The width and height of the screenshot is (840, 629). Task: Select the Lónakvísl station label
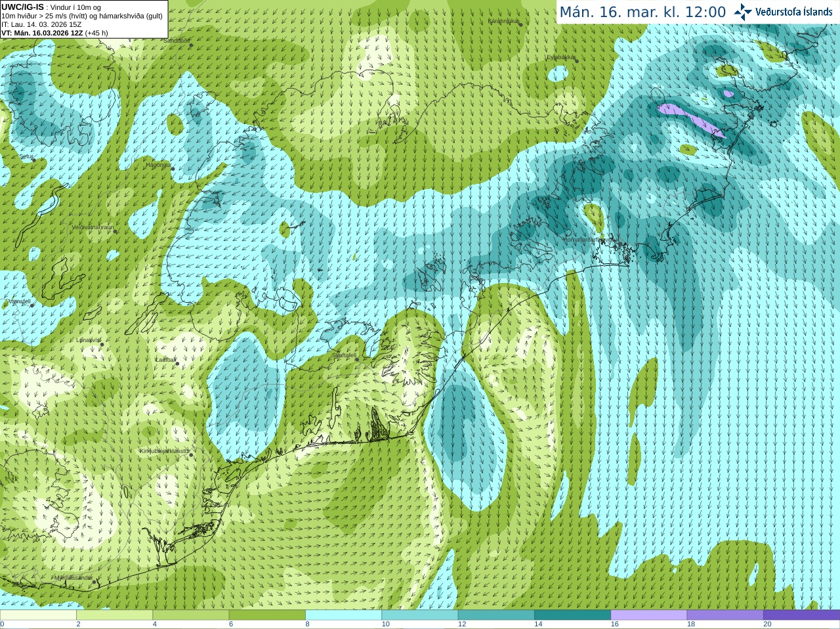coord(89,340)
